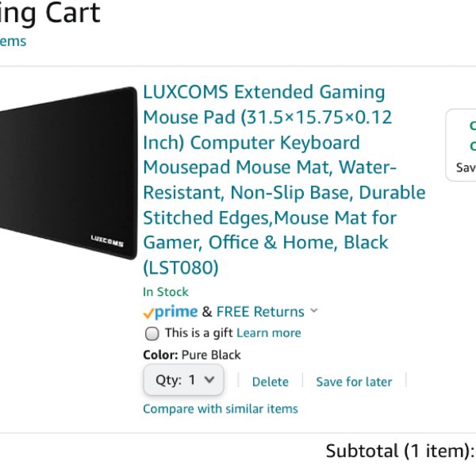Click the blue prime logo text
476x476 pixels.
tap(176, 312)
